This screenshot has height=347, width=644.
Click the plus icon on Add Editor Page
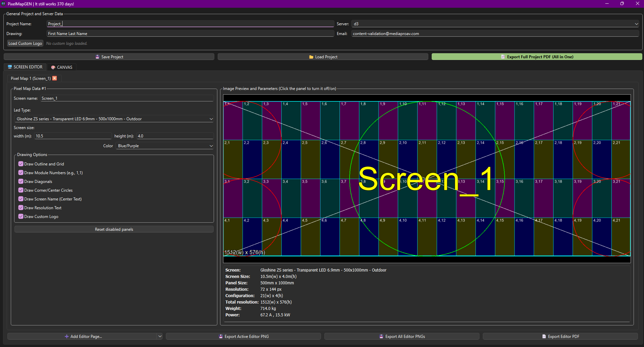[67, 337]
